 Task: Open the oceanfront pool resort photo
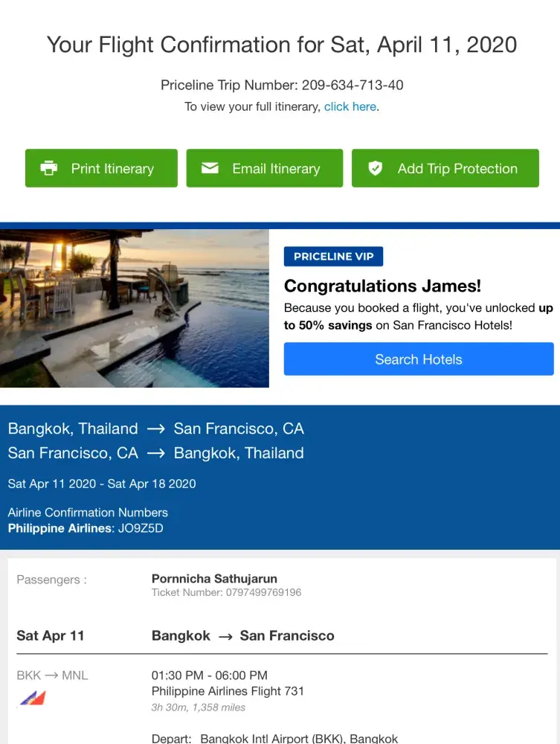[x=135, y=308]
